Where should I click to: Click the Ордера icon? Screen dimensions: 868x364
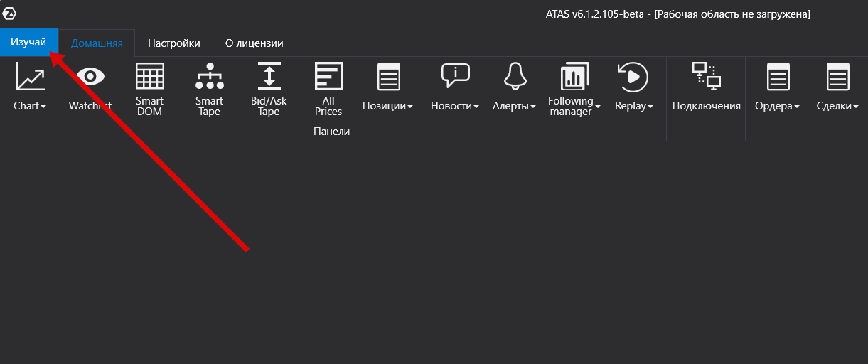click(x=778, y=76)
